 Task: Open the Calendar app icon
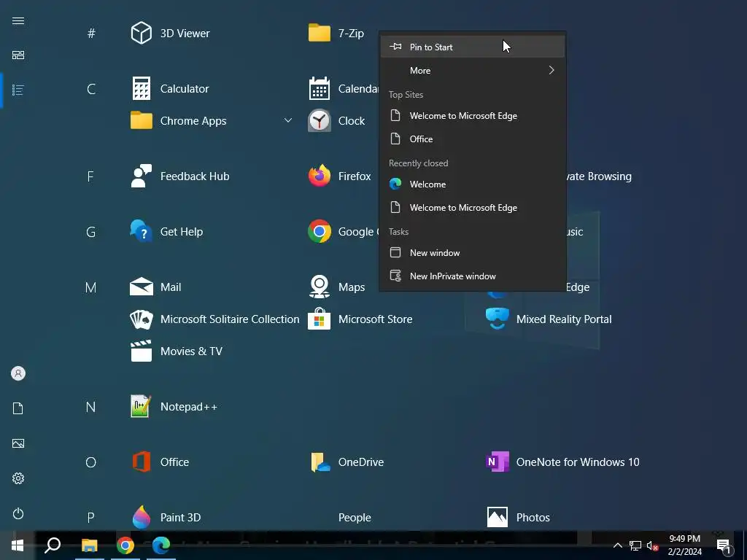[320, 88]
